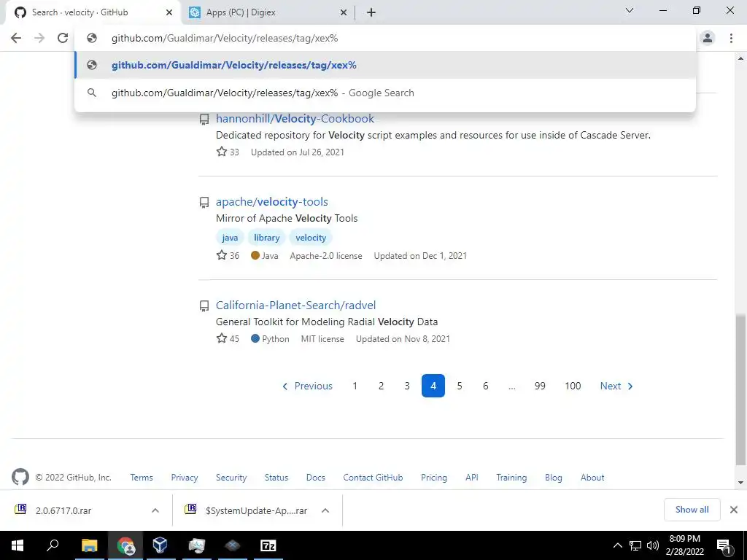The image size is (747, 560).
Task: Open the About footer link
Action: 592,477
